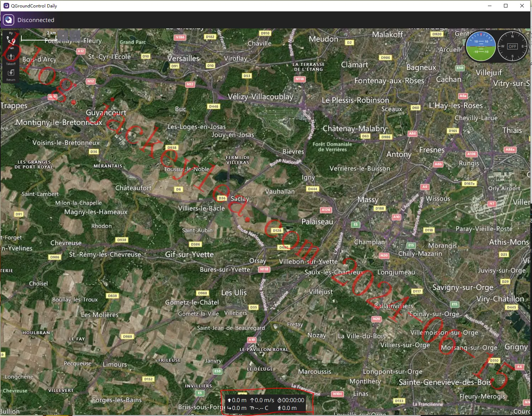The width and height of the screenshot is (532, 416).
Task: Open the QGroundControl application menu logo
Action: click(x=9, y=20)
